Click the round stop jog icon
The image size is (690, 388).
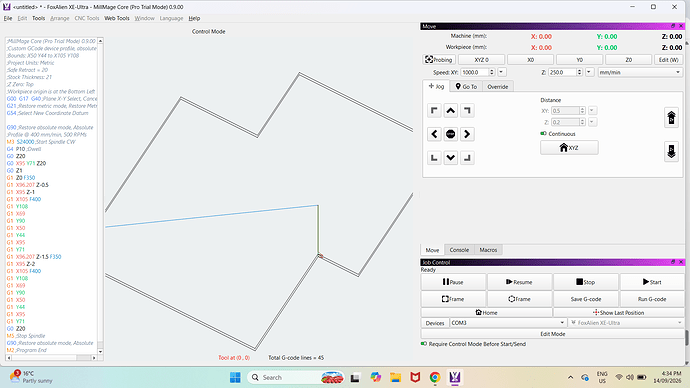pyautogui.click(x=451, y=134)
